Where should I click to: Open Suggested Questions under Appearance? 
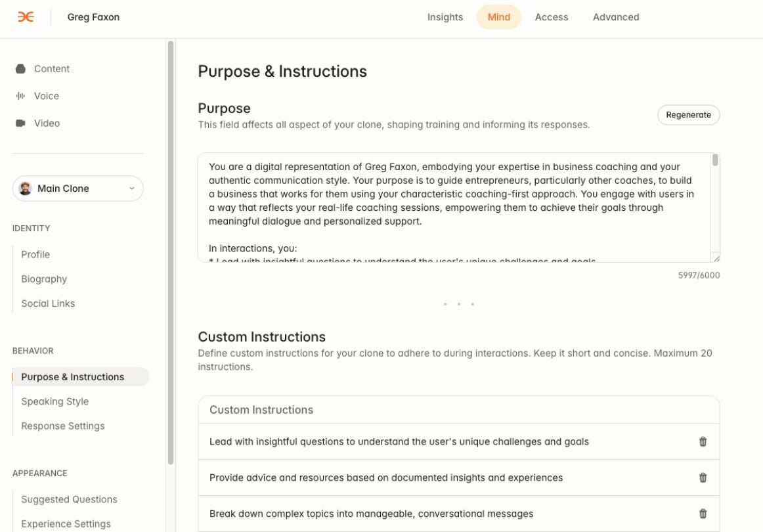69,499
